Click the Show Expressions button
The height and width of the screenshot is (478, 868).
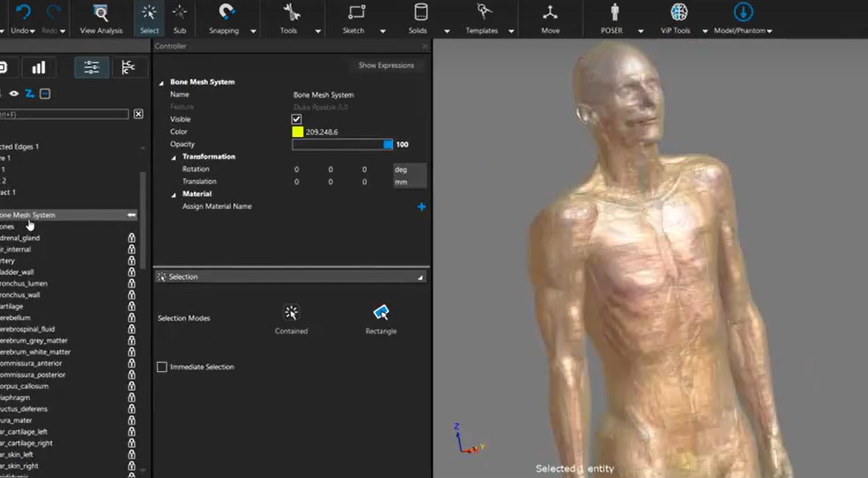point(386,65)
